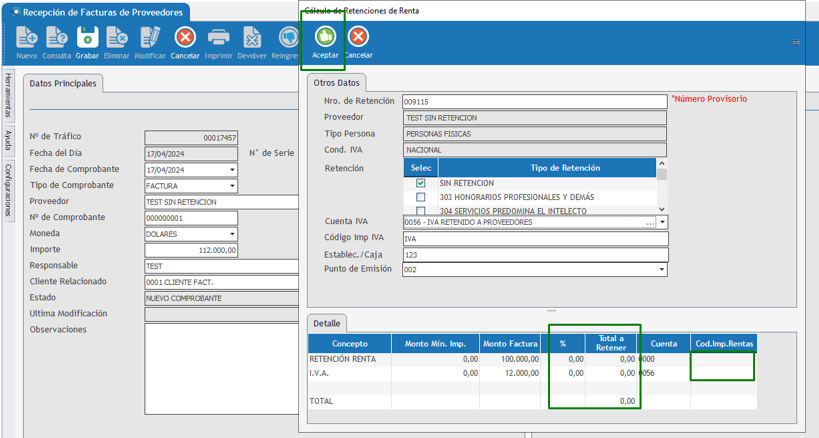Image resolution: width=819 pixels, height=438 pixels.
Task: Open the Punto de Emisión dropdown
Action: pyautogui.click(x=662, y=269)
